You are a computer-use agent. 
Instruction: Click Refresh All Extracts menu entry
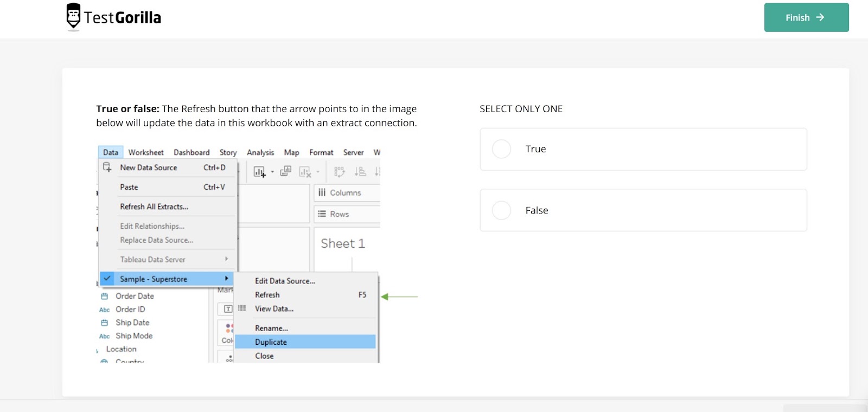pyautogui.click(x=154, y=207)
